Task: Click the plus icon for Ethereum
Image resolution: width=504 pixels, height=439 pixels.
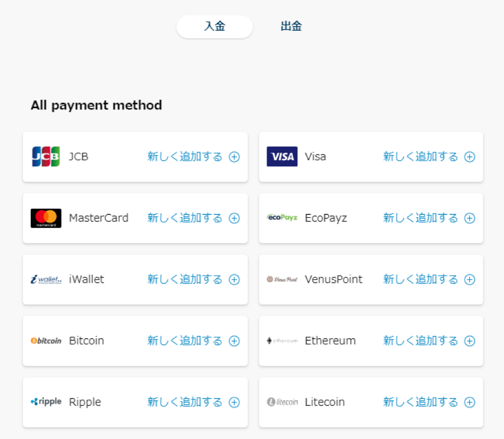Action: 470,341
